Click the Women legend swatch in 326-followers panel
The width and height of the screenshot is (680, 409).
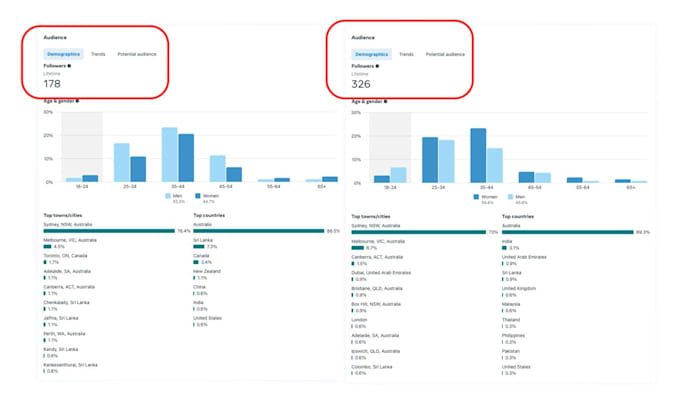coord(476,197)
